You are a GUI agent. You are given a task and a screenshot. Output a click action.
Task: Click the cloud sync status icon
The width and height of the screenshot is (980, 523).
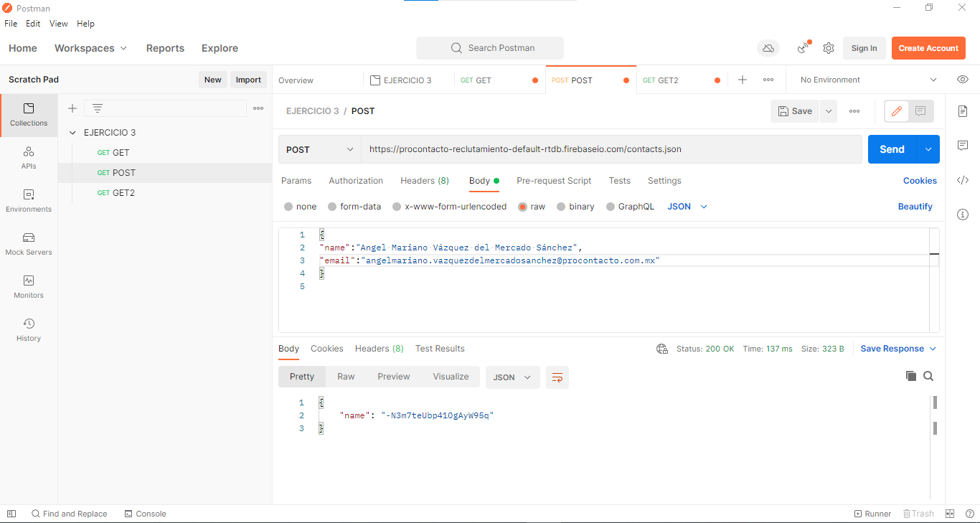768,48
